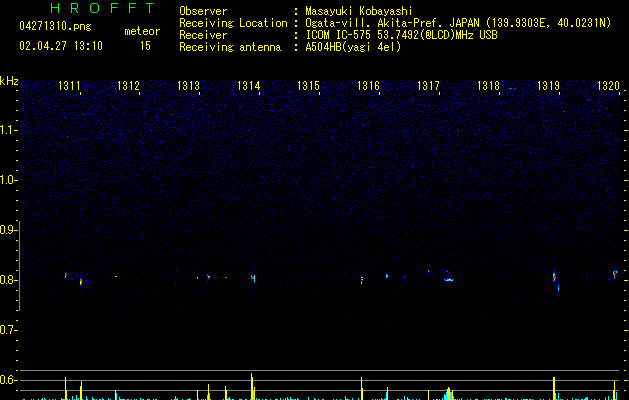Click the 1319 time marker
The width and height of the screenshot is (629, 400).
click(548, 86)
